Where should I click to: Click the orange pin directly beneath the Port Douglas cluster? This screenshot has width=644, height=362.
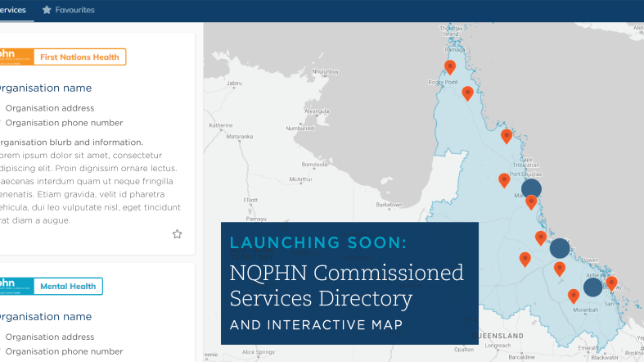coord(531,202)
